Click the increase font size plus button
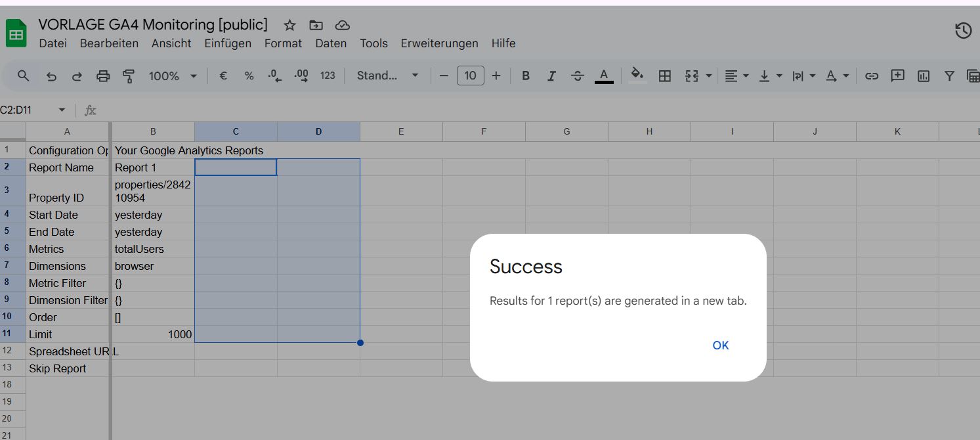The image size is (980, 440). [496, 76]
